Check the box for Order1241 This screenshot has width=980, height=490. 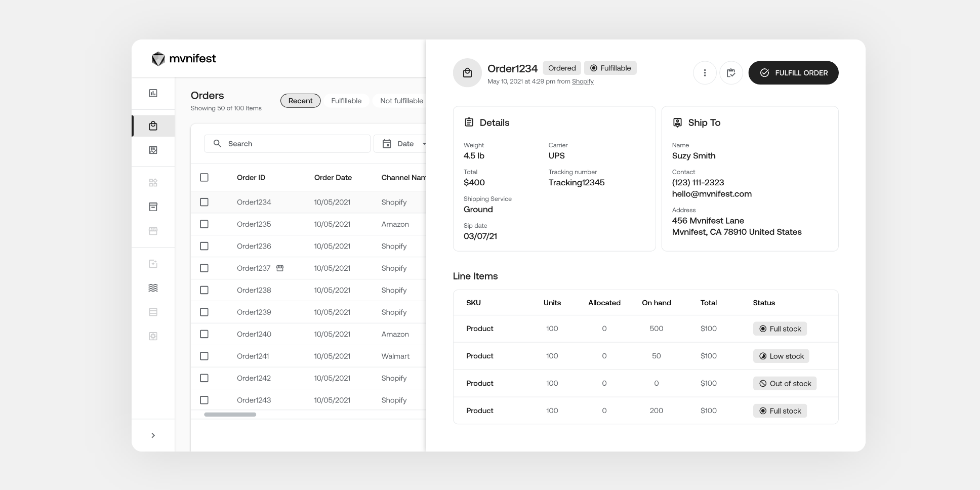[204, 356]
